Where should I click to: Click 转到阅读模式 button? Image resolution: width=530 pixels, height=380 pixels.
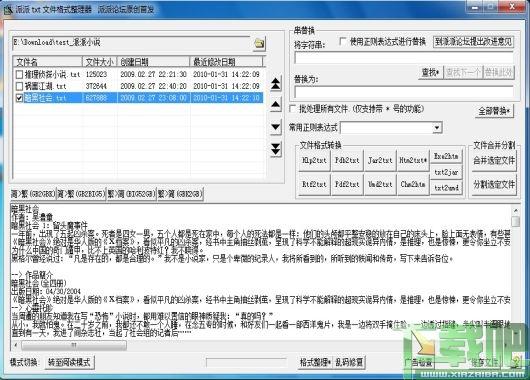pos(69,362)
